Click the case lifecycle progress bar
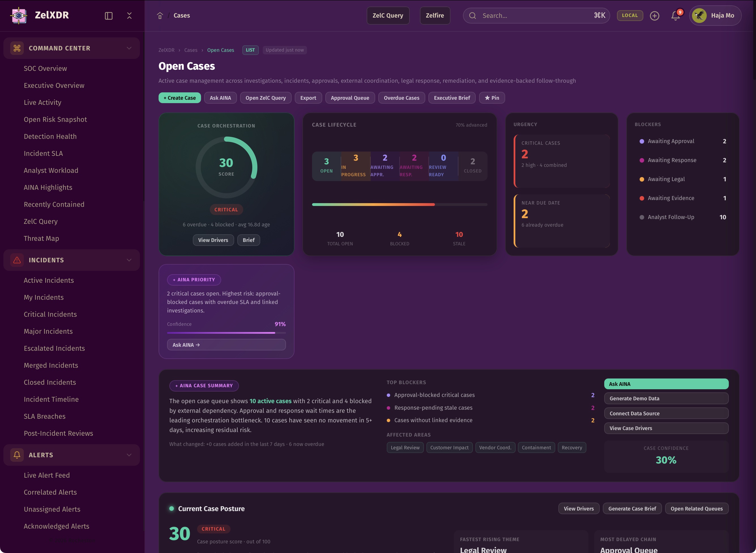 (x=400, y=205)
